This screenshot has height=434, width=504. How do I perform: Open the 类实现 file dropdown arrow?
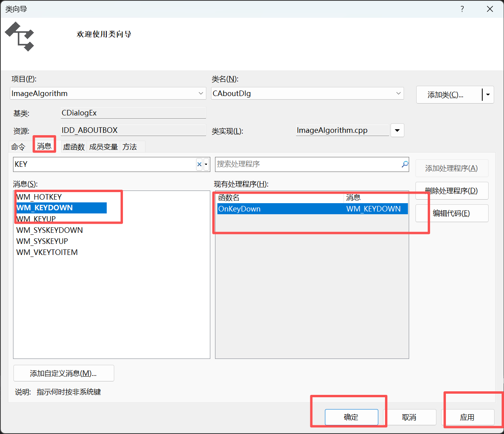click(397, 130)
